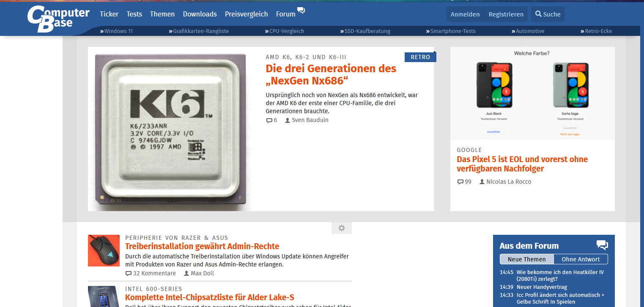The height and width of the screenshot is (307, 644).
Task: Click the magnifier Suche search icon
Action: [538, 14]
